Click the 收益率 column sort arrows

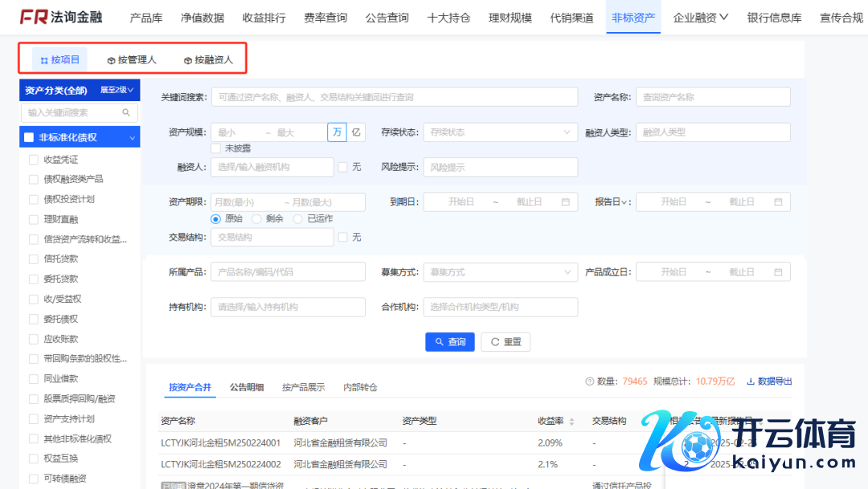[x=571, y=422]
